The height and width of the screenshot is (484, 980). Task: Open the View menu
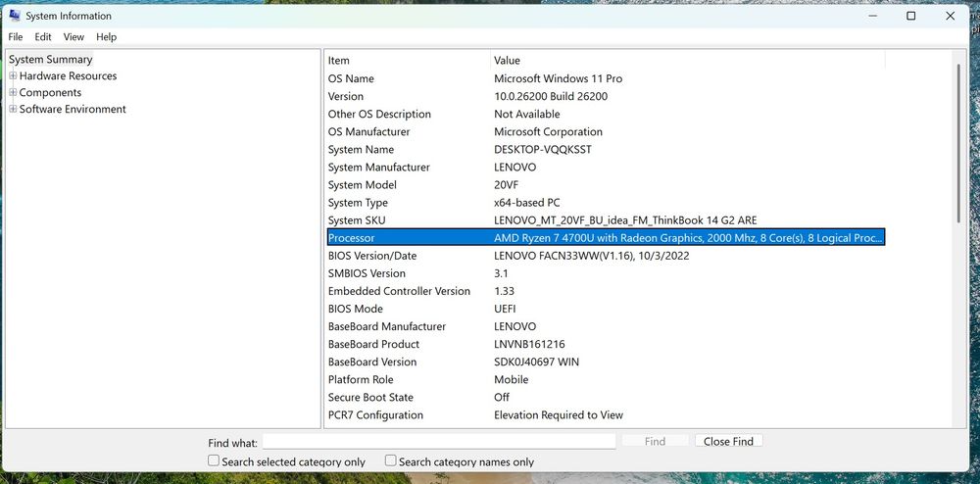(73, 37)
